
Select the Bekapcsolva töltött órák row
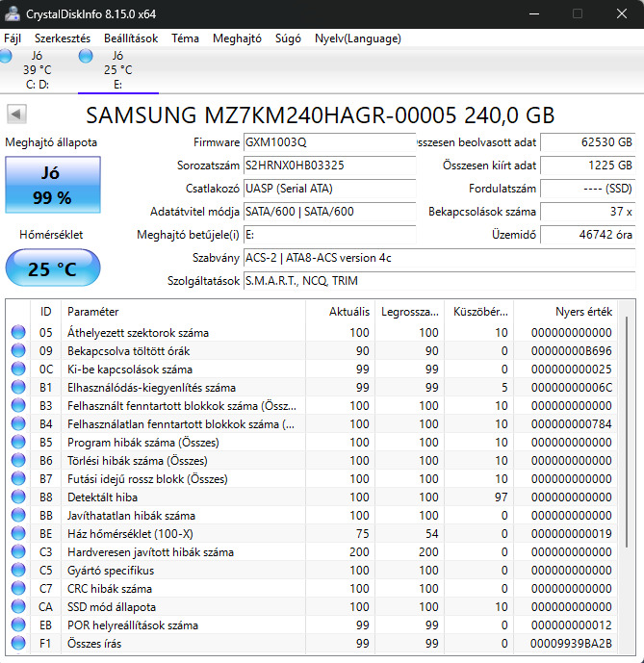pyautogui.click(x=312, y=350)
